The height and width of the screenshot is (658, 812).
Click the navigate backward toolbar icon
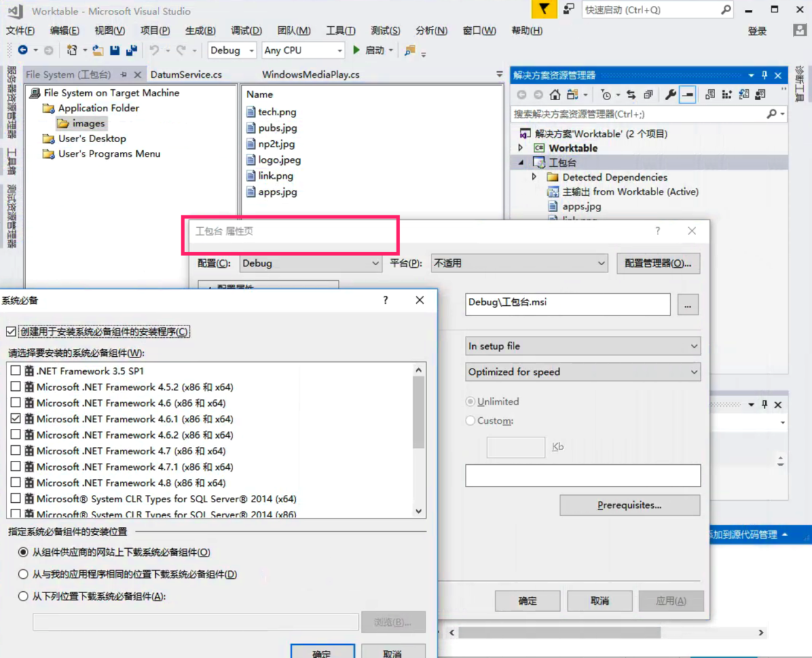[23, 50]
